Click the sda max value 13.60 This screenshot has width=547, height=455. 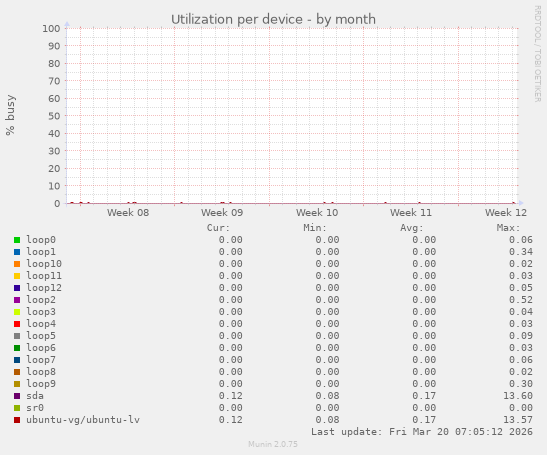(518, 396)
